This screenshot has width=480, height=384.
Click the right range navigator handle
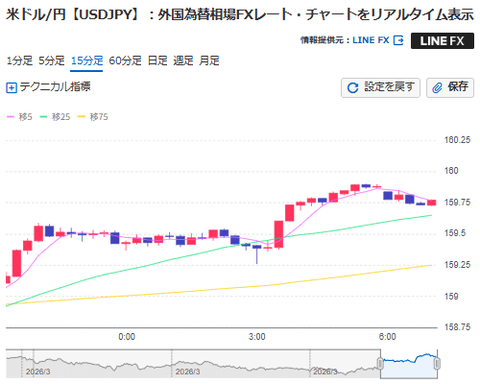tap(437, 363)
